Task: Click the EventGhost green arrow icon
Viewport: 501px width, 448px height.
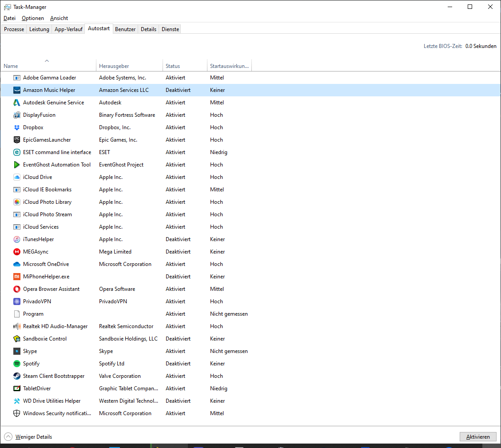Action: pyautogui.click(x=16, y=165)
